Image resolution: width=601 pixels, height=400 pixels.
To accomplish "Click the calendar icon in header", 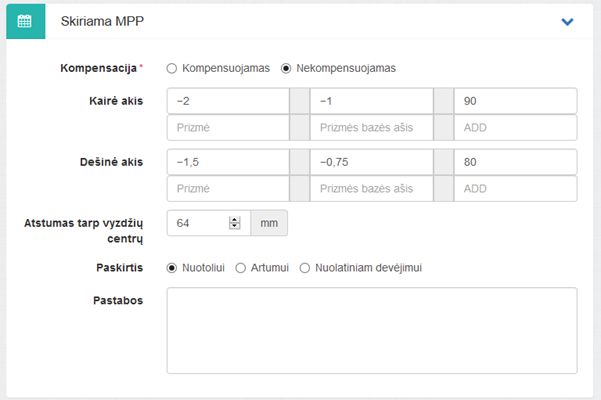I will click(x=26, y=21).
